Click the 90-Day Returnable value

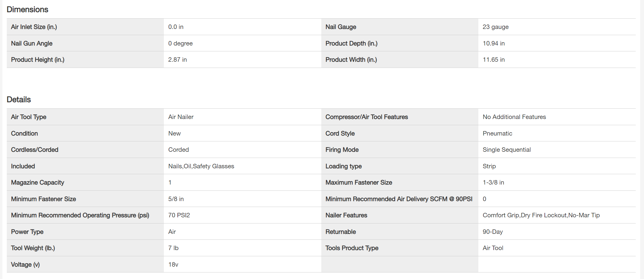tap(493, 232)
